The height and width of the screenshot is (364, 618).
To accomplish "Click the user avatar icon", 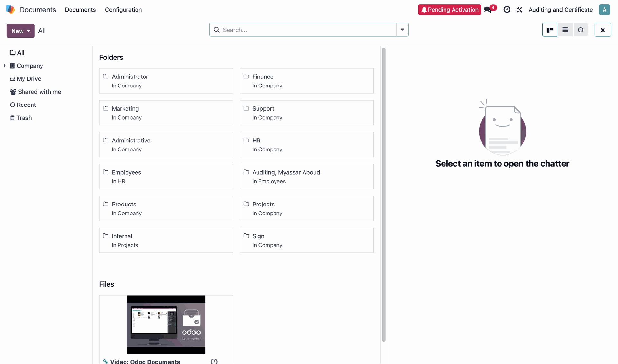I will [x=604, y=10].
